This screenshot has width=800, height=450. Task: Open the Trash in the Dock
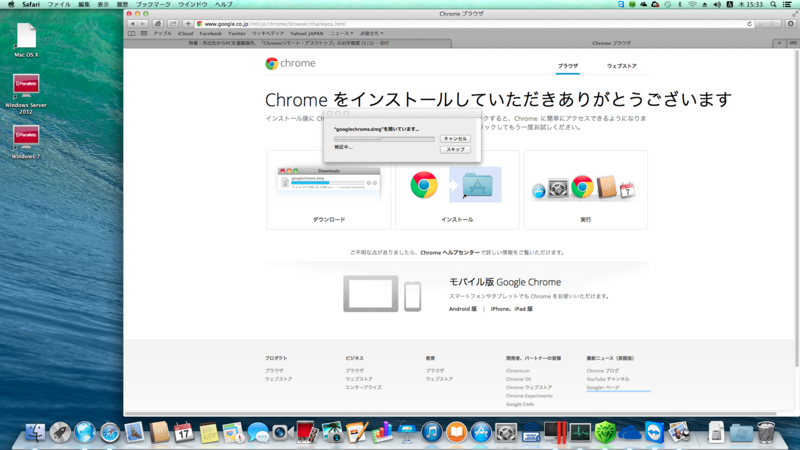click(x=766, y=432)
